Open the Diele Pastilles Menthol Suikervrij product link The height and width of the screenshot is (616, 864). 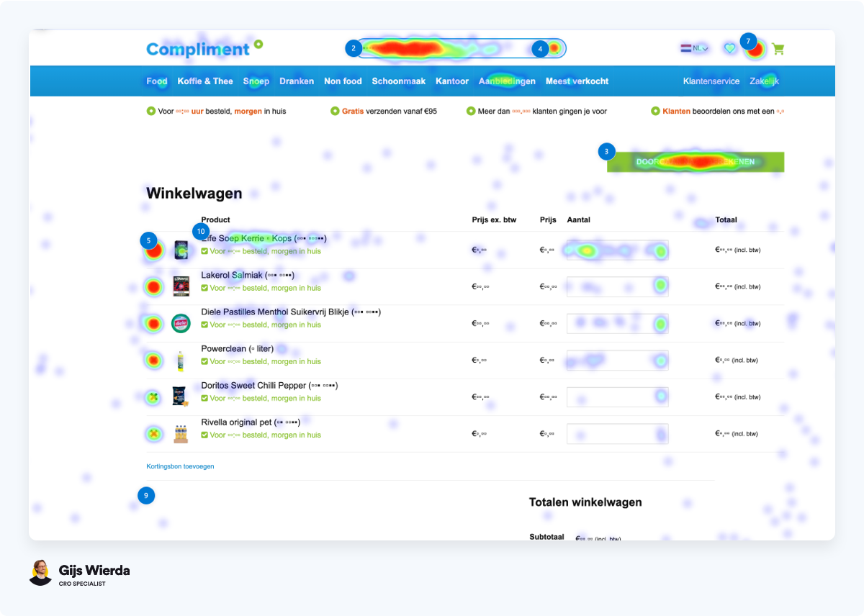click(291, 312)
